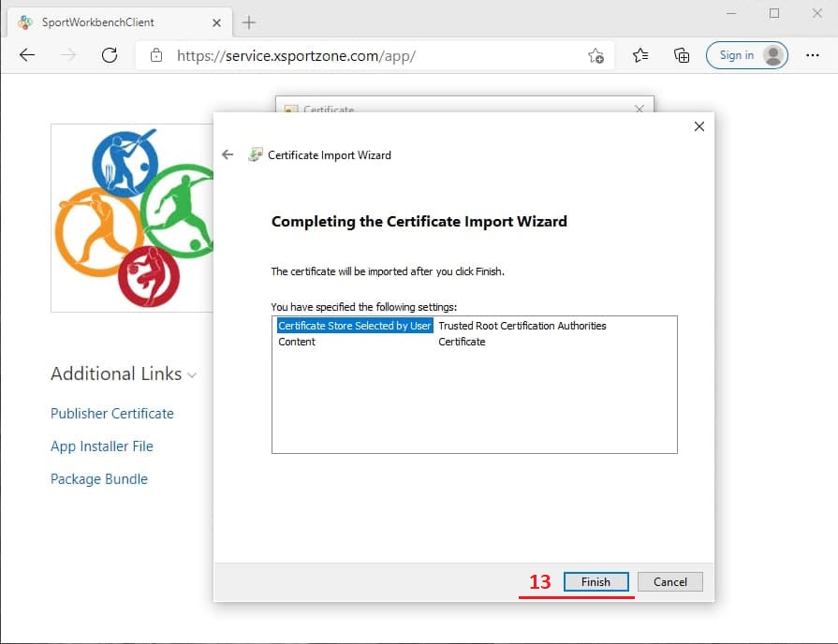Viewport: 838px width, 644px height.
Task: Open the Collections panel
Action: click(x=682, y=55)
